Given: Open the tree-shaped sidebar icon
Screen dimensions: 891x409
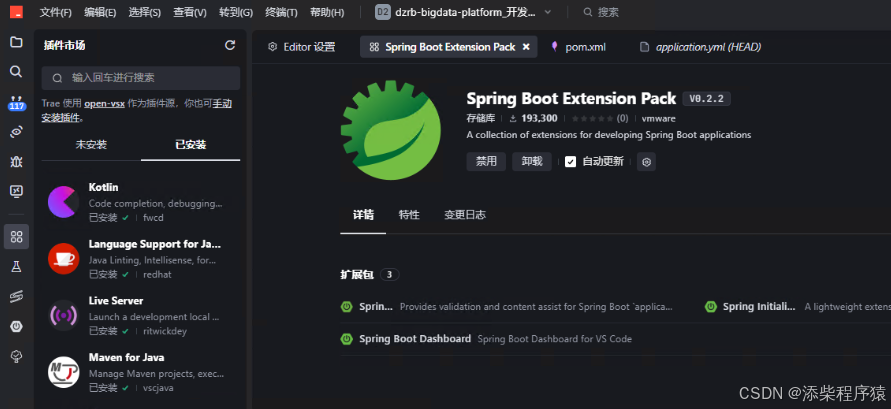Looking at the screenshot, I should click(16, 356).
